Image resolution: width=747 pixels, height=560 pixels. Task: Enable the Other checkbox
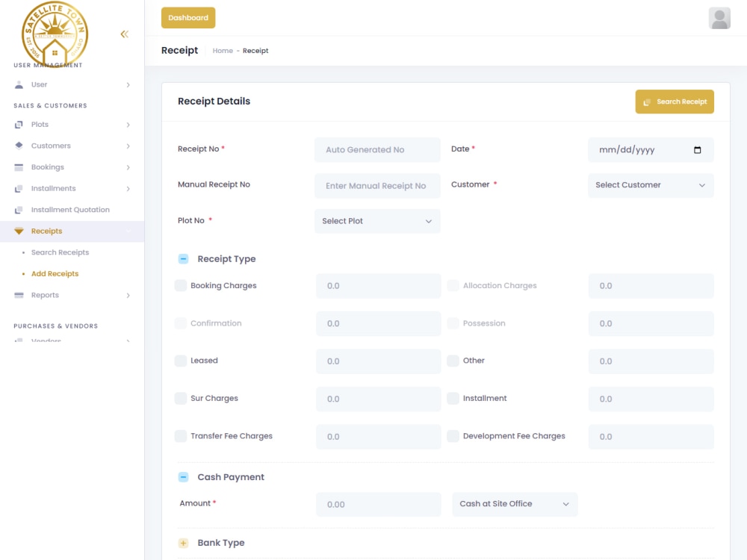pos(453,361)
